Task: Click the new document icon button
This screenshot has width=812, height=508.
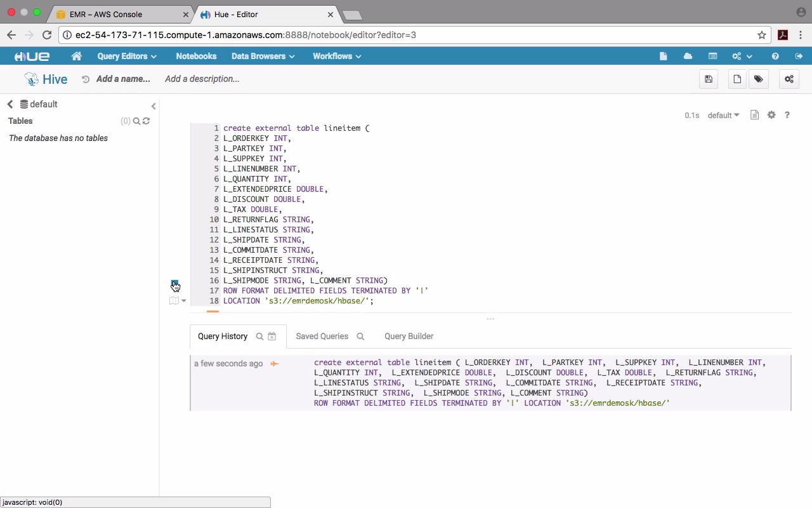Action: tap(737, 79)
